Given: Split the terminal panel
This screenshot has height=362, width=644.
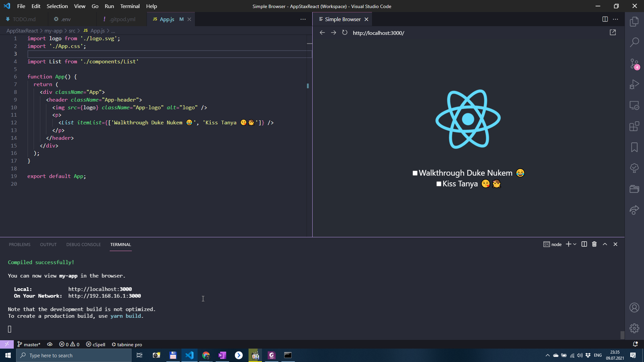Looking at the screenshot, I should 584,244.
